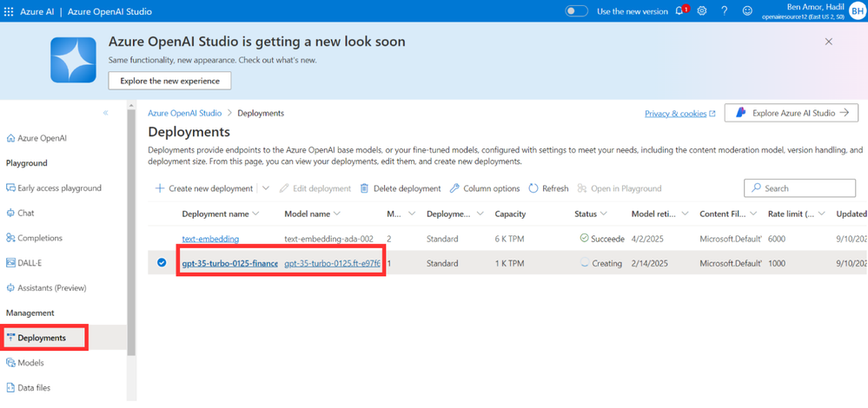Expand Create new deployment dropdown arrow
The height and width of the screenshot is (408, 868).
click(266, 188)
